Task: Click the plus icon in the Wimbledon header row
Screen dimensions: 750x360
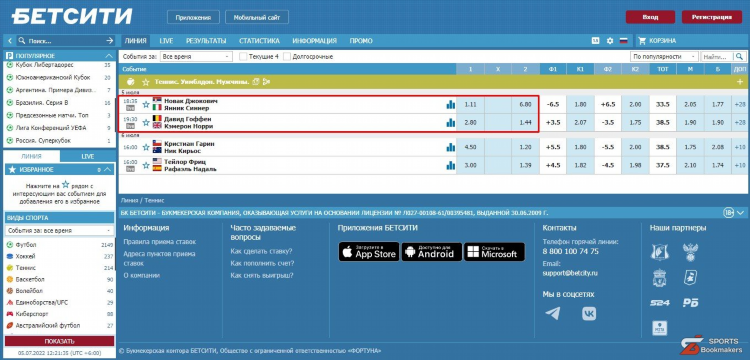Action: coord(740,82)
